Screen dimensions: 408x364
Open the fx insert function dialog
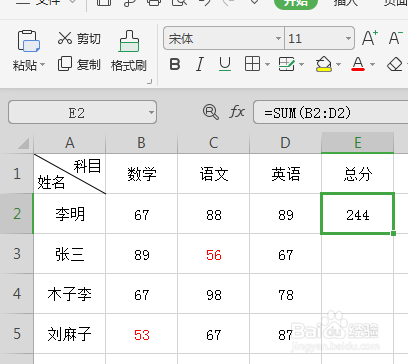[237, 112]
